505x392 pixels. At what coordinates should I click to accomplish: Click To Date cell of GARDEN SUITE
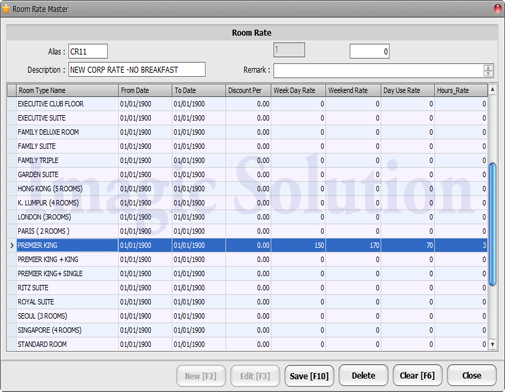[x=199, y=175]
